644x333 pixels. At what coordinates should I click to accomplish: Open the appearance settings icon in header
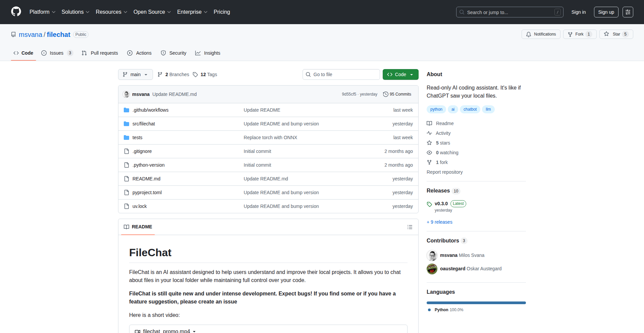(x=628, y=12)
